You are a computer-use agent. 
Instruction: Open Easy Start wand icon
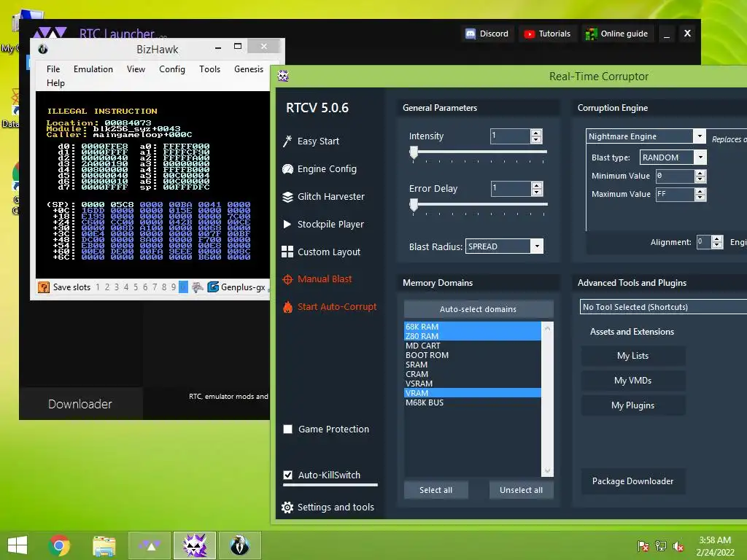click(x=287, y=141)
